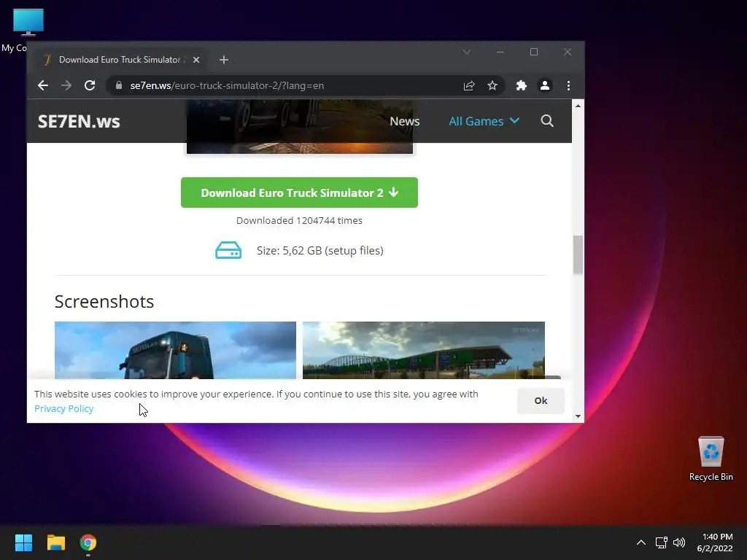Open the Windows Start button

23,542
